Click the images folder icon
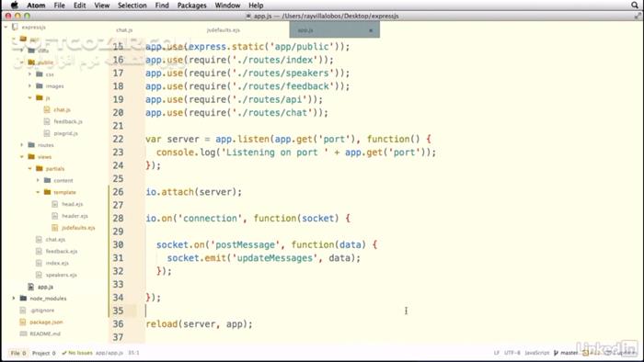 [40, 86]
